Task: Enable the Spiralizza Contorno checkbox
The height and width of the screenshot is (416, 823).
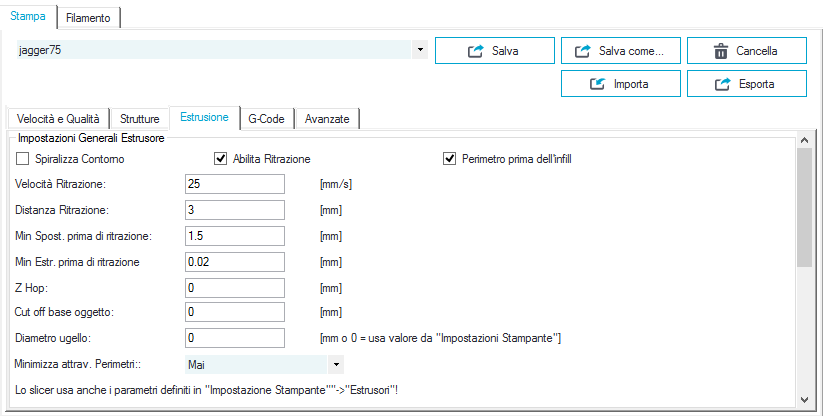Action: click(x=23, y=158)
